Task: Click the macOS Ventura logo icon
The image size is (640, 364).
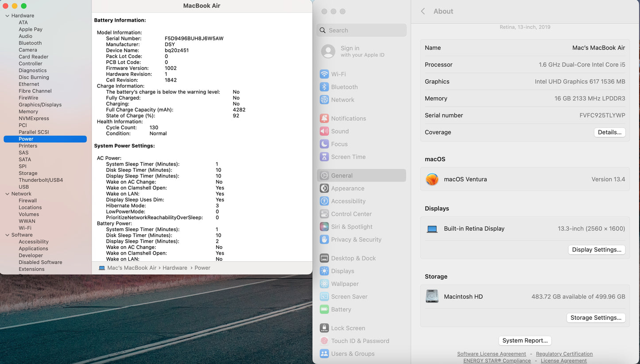Action: tap(432, 179)
